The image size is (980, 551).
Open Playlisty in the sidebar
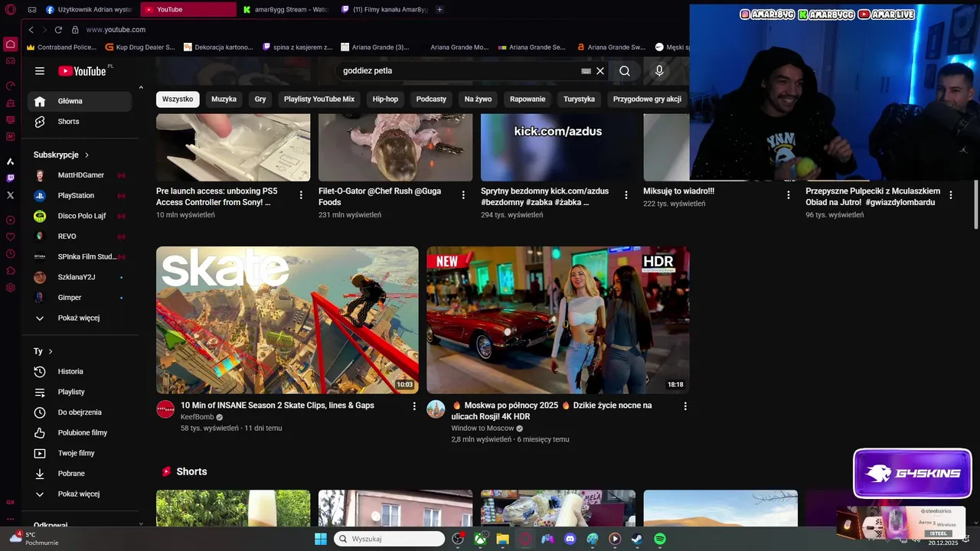pyautogui.click(x=80, y=392)
